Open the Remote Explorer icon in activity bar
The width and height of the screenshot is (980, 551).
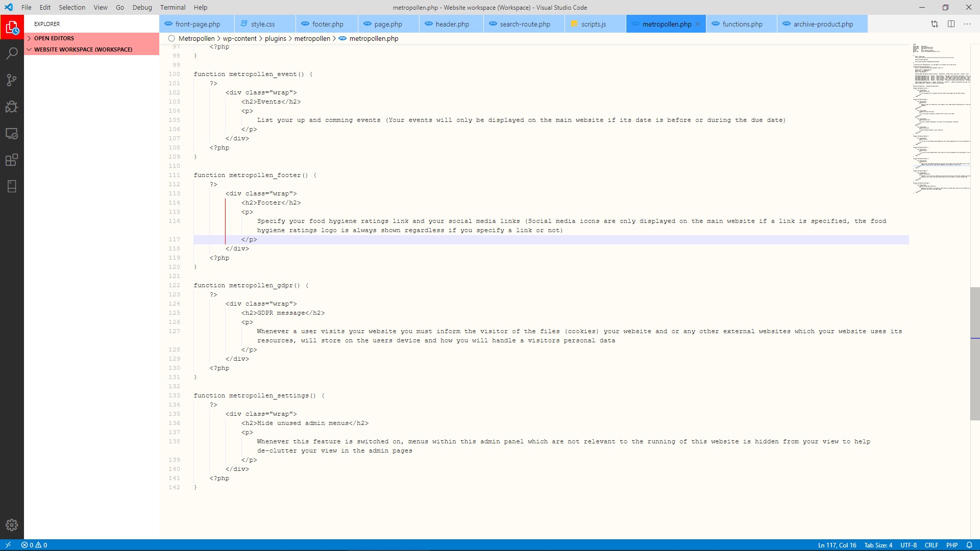tap(12, 133)
